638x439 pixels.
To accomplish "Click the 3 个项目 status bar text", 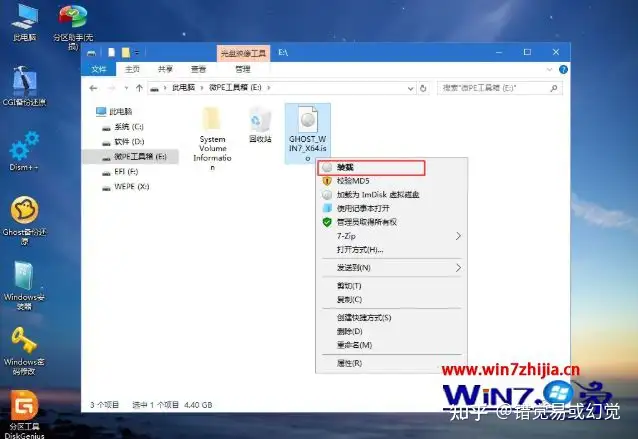I will pos(105,405).
